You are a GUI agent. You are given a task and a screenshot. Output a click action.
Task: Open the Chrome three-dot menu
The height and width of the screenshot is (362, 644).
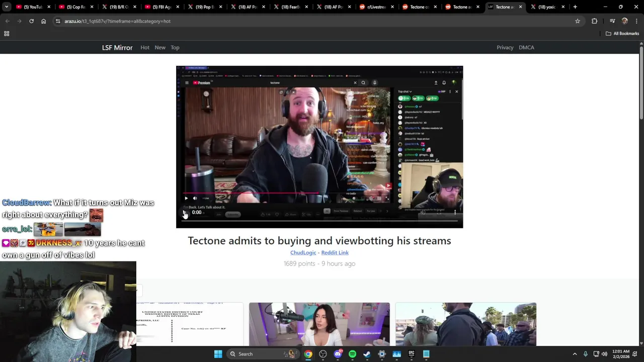click(x=636, y=21)
